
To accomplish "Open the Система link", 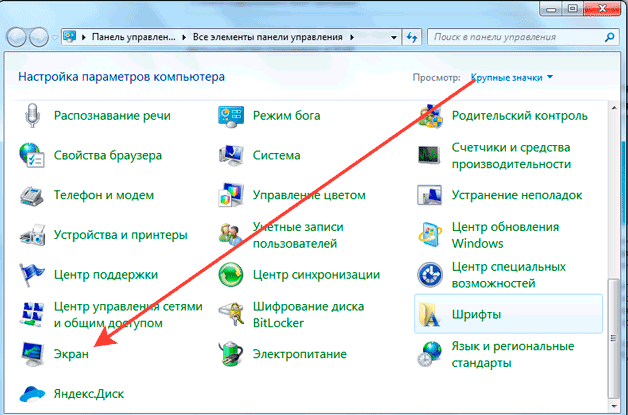I will [276, 155].
